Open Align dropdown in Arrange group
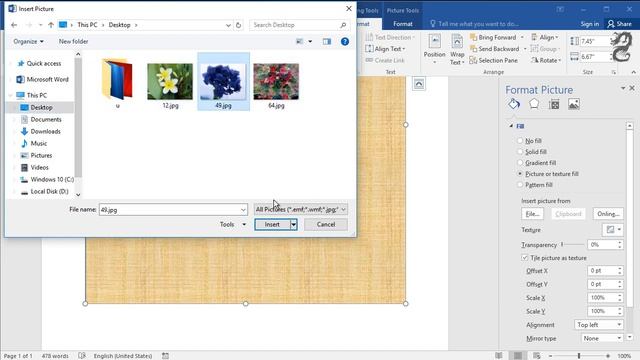This screenshot has height=360, width=640. [x=544, y=37]
